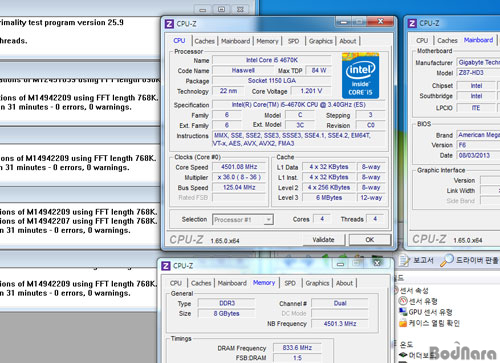Click the Code Name value "Haswell"
The height and width of the screenshot is (363, 500).
[243, 70]
